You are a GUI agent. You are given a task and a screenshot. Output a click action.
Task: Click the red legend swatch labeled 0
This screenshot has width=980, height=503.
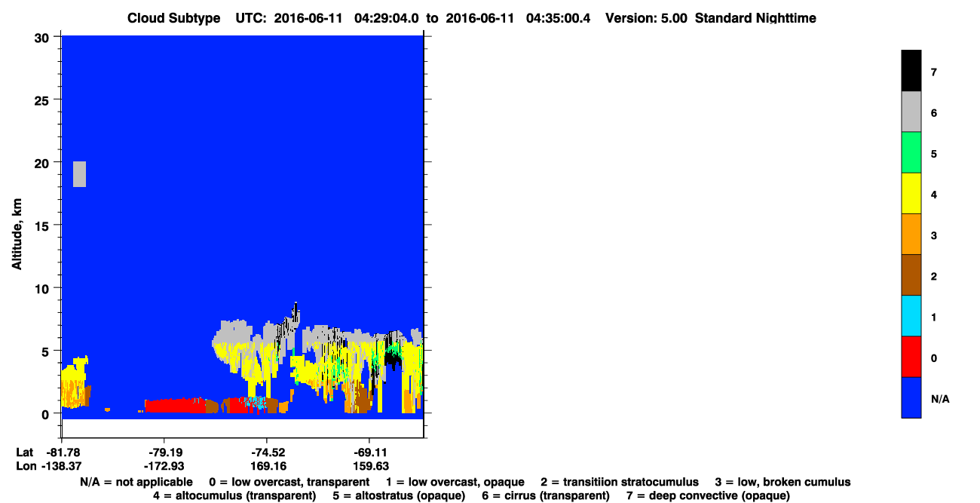click(911, 356)
